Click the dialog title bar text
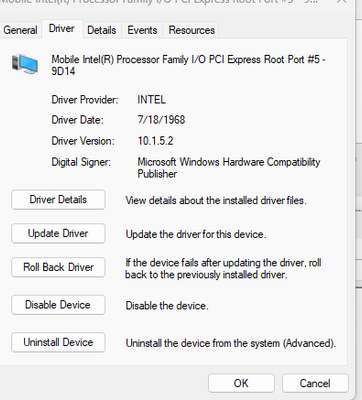This screenshot has height=400, width=362. [159, 2]
